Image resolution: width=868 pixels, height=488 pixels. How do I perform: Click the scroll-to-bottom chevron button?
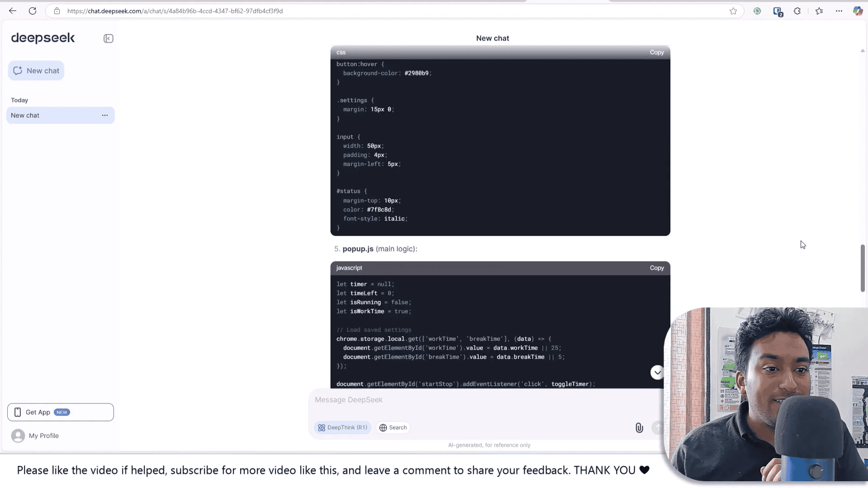click(x=657, y=372)
